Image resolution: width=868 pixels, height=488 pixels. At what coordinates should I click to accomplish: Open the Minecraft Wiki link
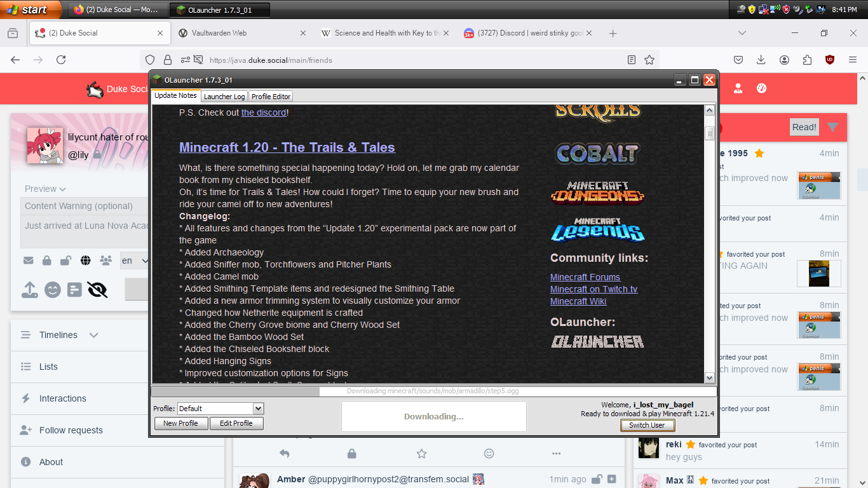pos(578,301)
